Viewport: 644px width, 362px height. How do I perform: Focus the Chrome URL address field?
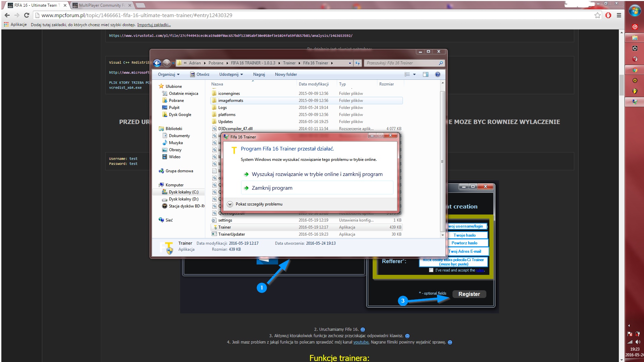(x=315, y=15)
